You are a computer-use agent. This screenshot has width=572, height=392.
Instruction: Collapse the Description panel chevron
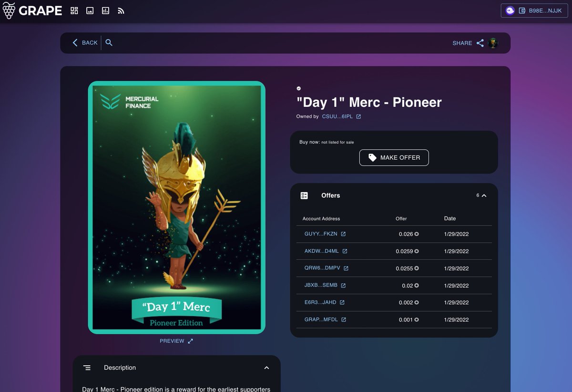266,368
